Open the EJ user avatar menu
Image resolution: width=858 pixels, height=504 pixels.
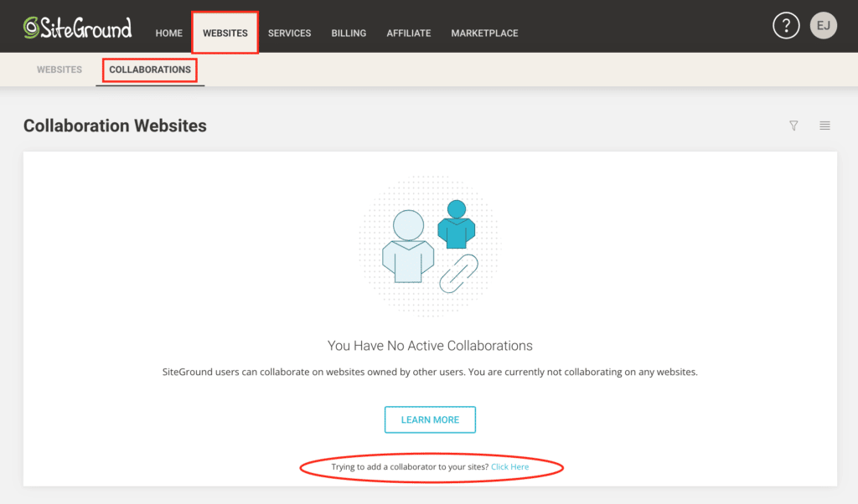click(823, 26)
